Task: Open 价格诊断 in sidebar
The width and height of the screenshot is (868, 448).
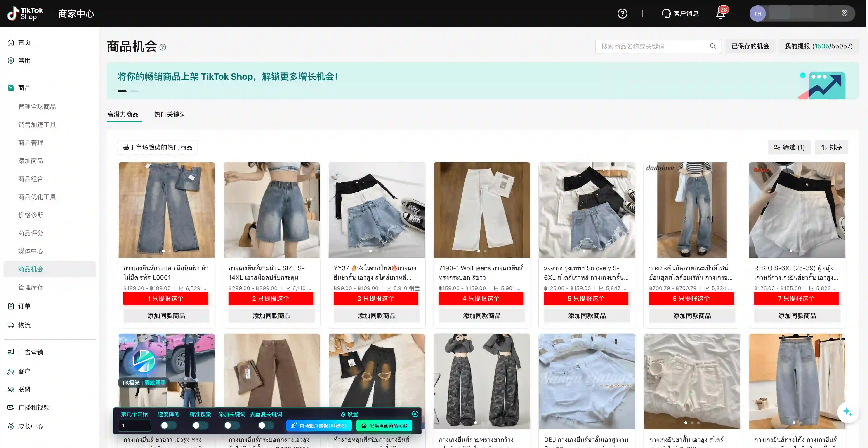Action: [31, 215]
